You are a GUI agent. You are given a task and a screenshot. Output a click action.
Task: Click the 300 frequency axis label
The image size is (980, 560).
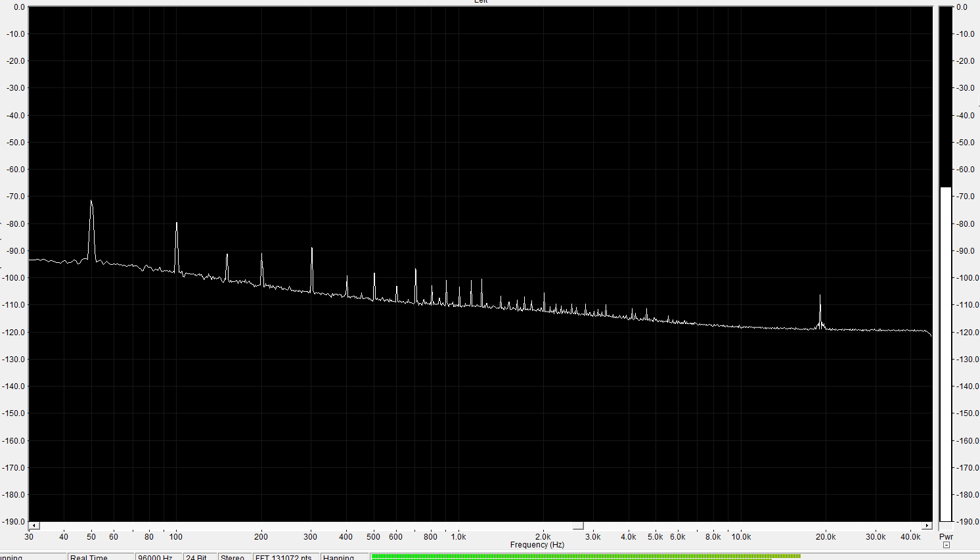[x=311, y=537]
